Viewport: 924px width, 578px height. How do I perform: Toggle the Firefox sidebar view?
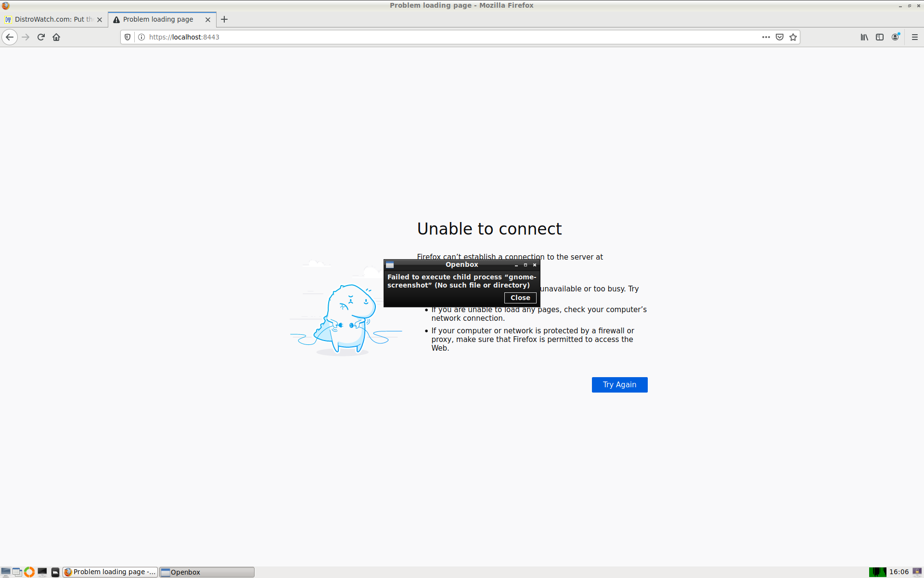point(880,37)
